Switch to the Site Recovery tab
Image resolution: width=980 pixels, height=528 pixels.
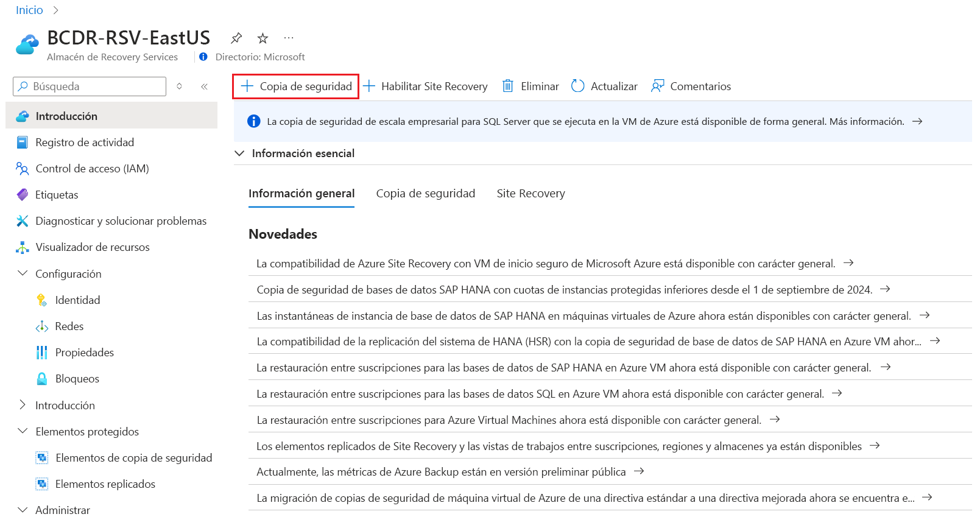531,194
